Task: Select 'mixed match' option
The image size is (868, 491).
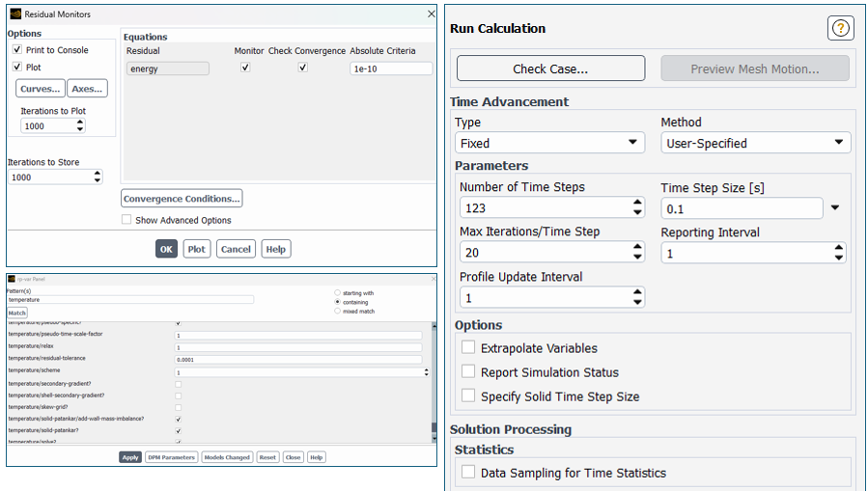Action: (337, 311)
